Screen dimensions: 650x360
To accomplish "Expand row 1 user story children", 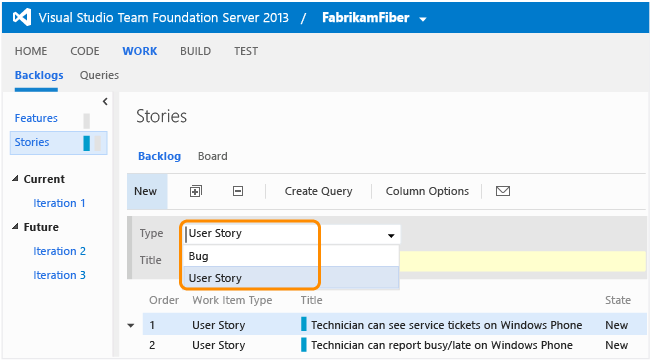I will tap(131, 326).
